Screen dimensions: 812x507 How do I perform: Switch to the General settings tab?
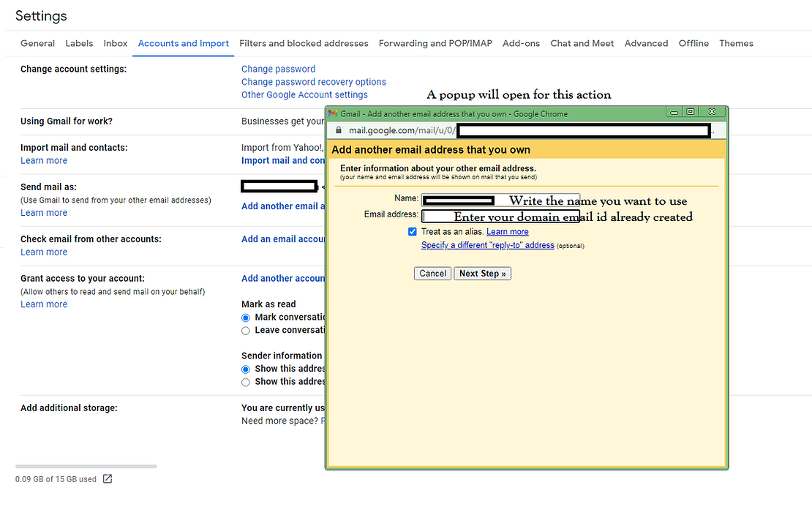tap(37, 43)
